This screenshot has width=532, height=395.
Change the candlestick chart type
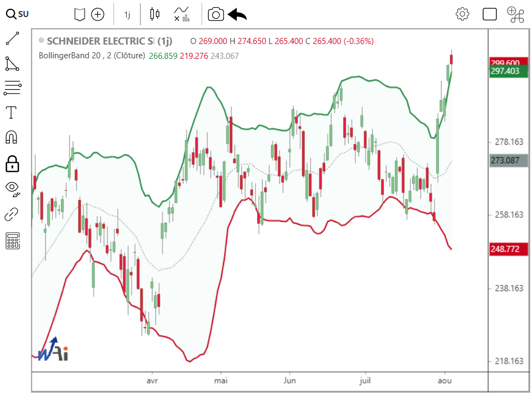155,14
